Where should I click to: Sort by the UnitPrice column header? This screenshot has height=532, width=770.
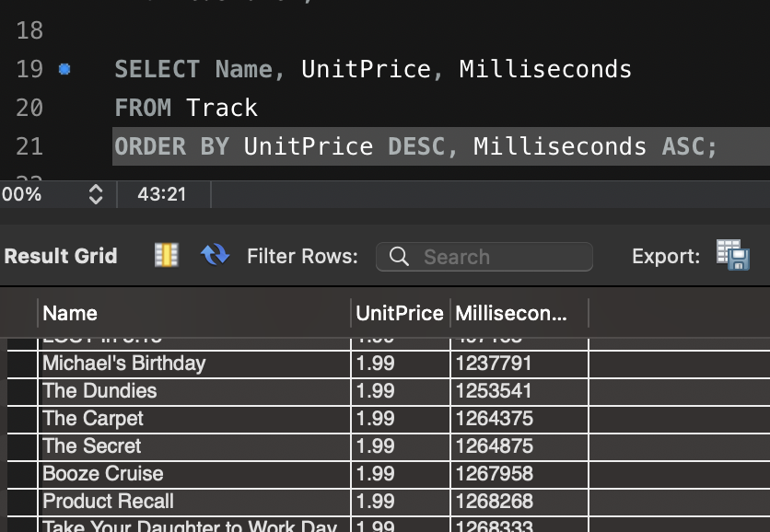click(x=401, y=313)
